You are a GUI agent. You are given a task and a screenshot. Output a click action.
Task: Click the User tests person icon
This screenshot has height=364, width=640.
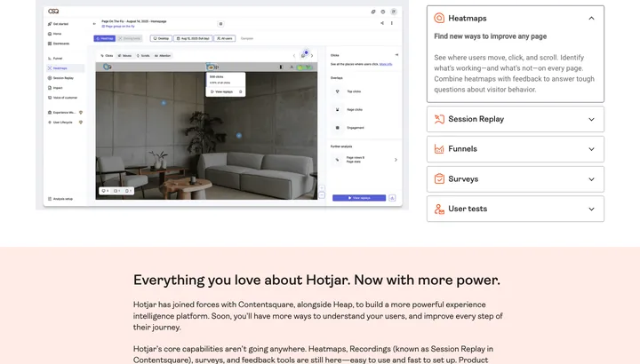(439, 209)
